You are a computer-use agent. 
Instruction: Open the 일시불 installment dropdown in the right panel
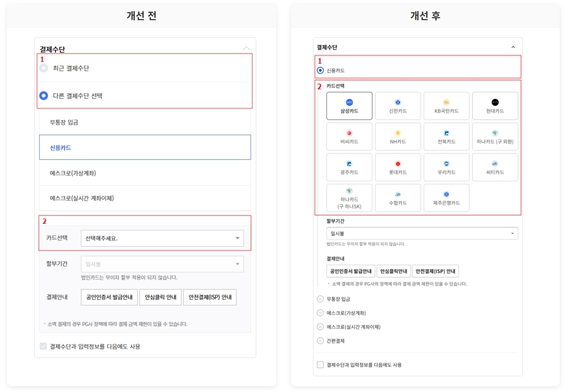422,233
